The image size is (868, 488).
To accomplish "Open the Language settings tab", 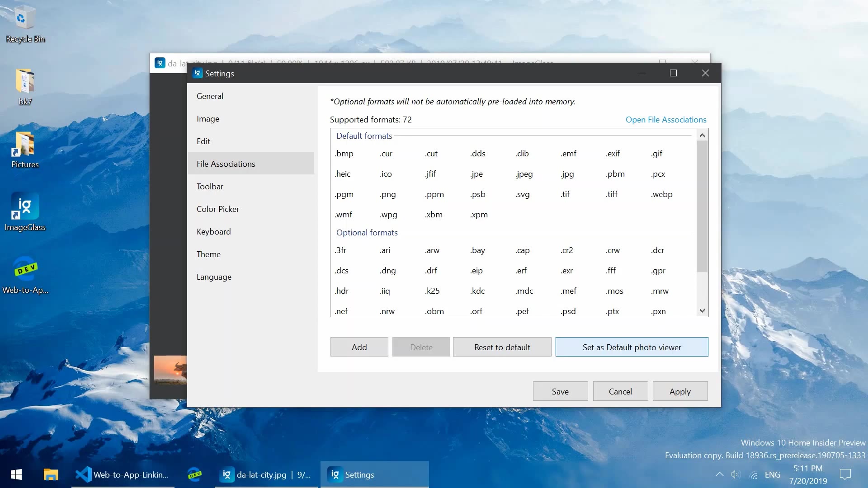I will click(x=251, y=277).
